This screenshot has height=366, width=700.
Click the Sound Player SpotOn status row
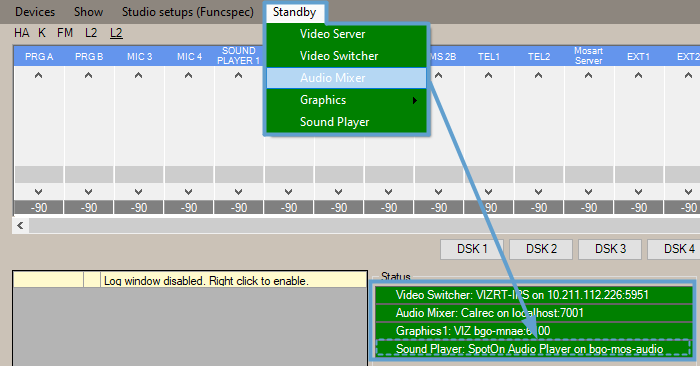coord(534,349)
